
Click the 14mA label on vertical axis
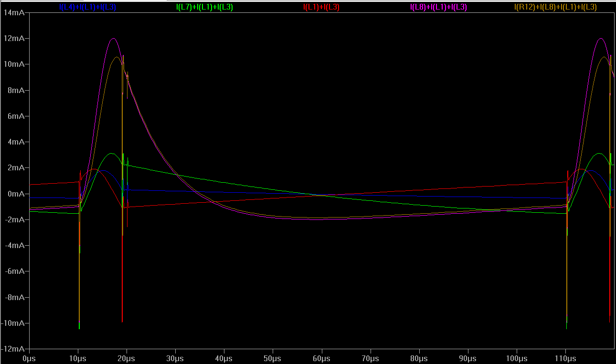point(14,12)
